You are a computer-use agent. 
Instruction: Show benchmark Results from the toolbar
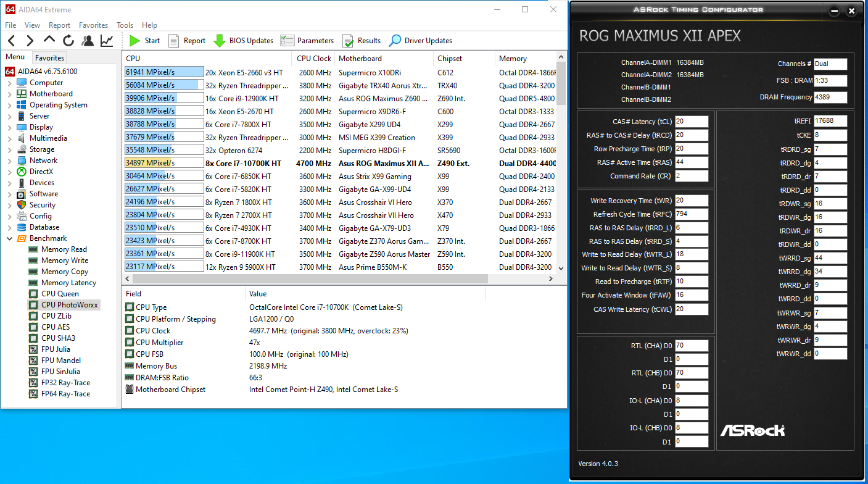point(362,41)
